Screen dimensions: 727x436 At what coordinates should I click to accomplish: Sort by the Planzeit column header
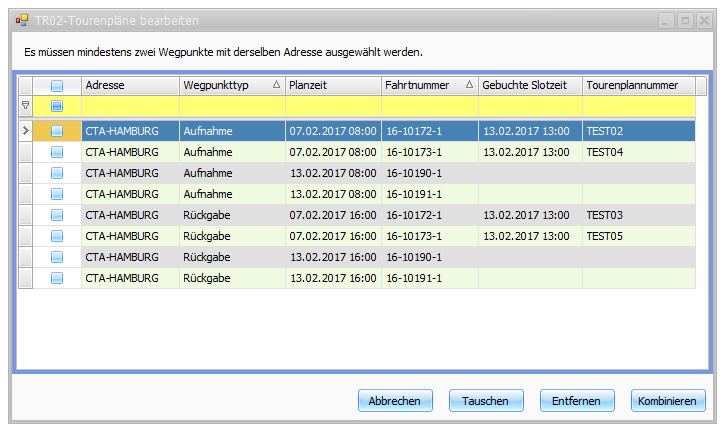tap(332, 85)
